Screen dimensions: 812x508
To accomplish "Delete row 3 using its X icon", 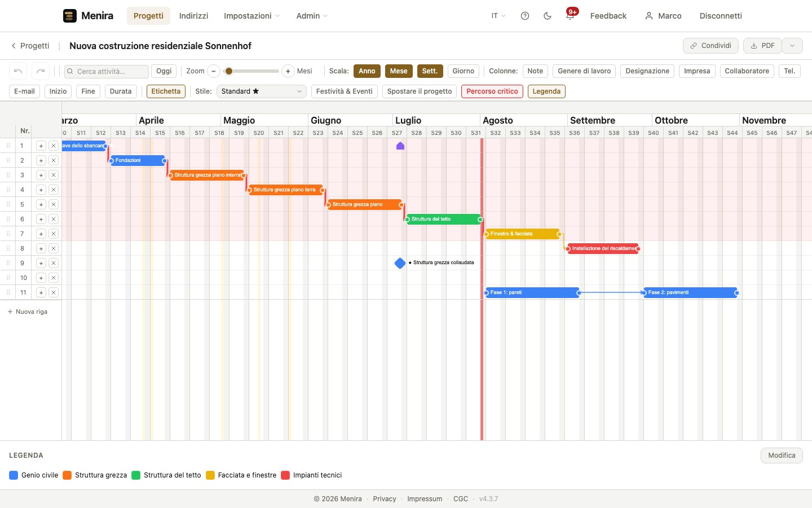I will click(54, 175).
